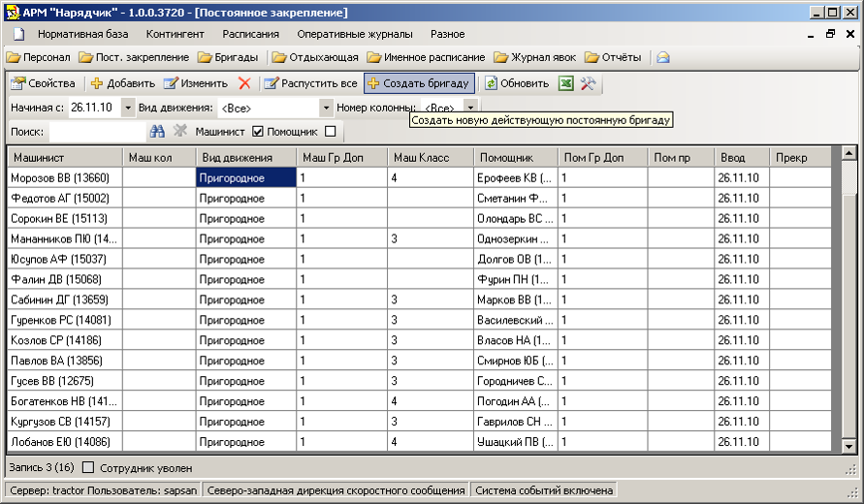The width and height of the screenshot is (864, 504).
Task: Toggle the Машинист checkbox
Action: [x=257, y=132]
